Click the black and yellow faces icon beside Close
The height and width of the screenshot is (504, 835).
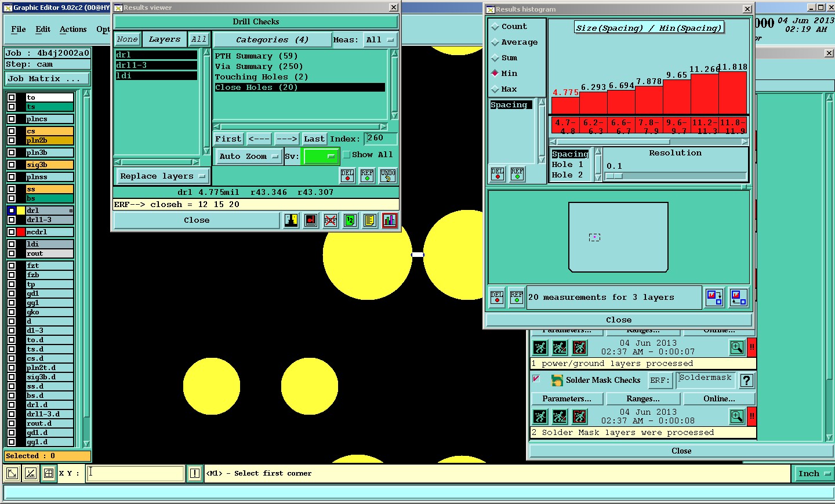tap(291, 220)
